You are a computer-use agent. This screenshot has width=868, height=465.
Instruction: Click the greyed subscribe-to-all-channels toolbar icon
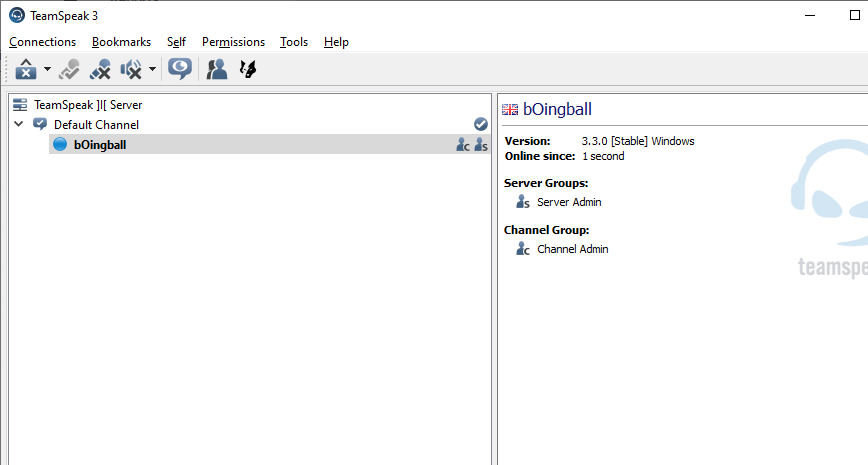coord(69,69)
